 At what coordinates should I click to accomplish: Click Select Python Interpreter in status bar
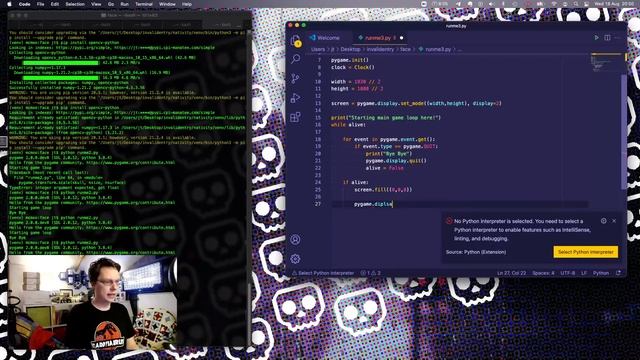(323, 273)
